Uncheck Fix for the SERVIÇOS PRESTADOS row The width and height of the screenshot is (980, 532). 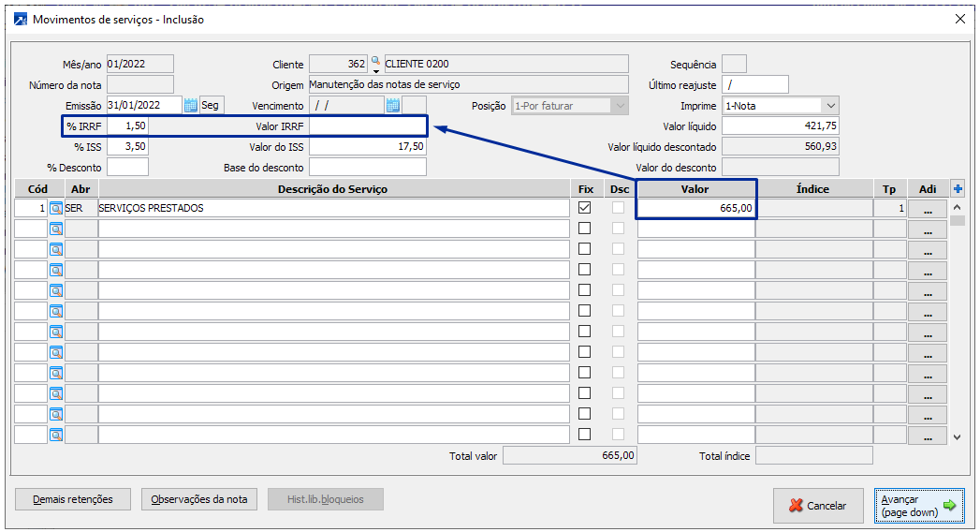(x=584, y=208)
